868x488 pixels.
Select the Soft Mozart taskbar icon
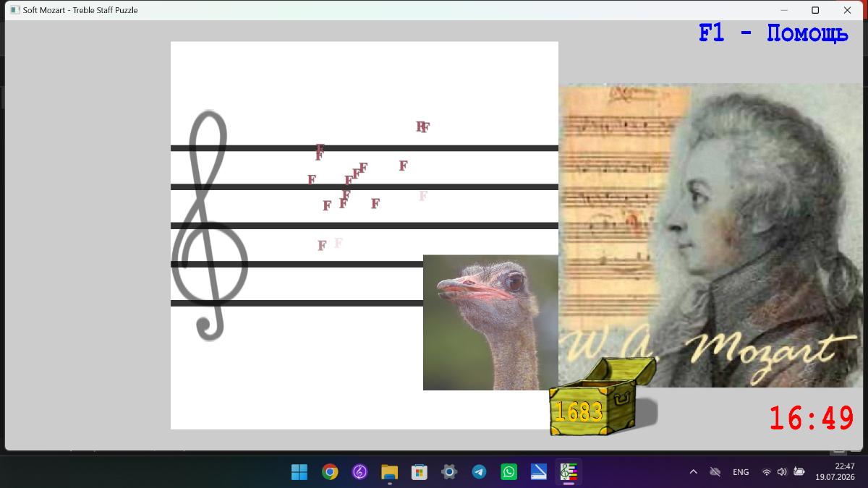click(569, 472)
